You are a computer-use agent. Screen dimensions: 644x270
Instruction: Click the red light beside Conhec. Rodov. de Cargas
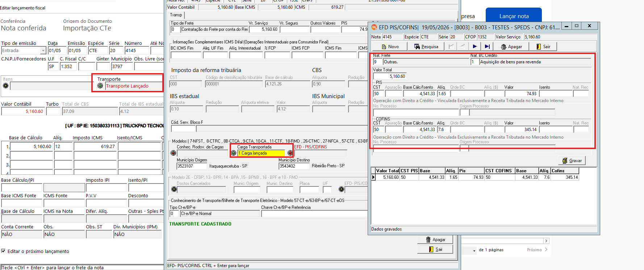click(x=173, y=153)
